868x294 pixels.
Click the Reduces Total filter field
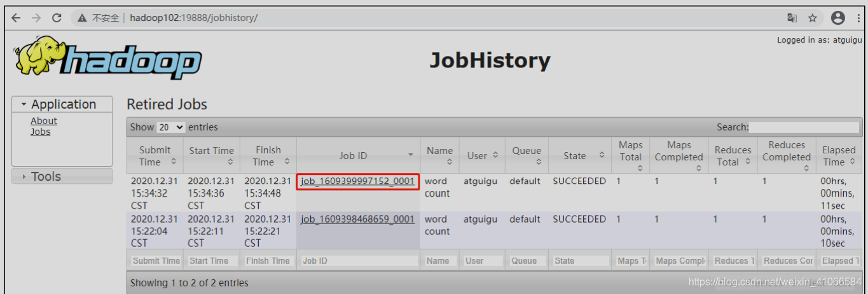733,261
